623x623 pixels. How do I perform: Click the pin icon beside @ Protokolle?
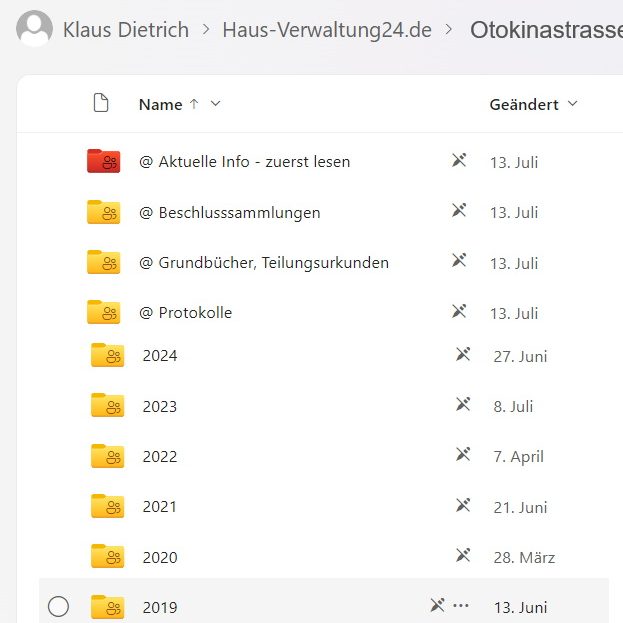(459, 312)
